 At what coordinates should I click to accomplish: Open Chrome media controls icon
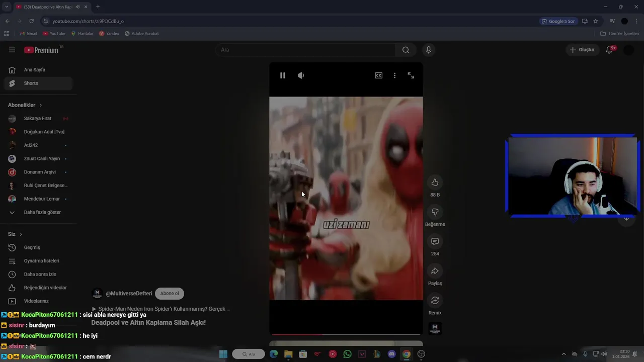[612, 21]
